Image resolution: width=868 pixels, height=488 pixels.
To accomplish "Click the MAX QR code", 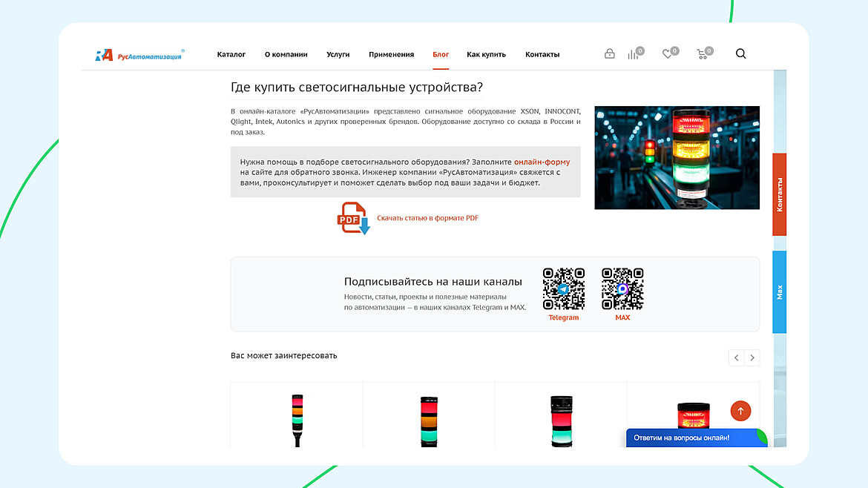I will (x=622, y=288).
